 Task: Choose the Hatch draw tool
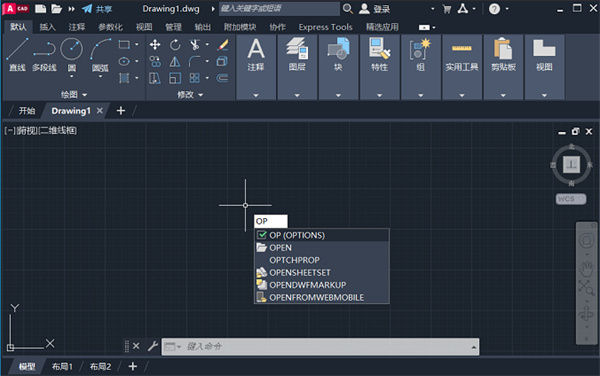coord(124,78)
